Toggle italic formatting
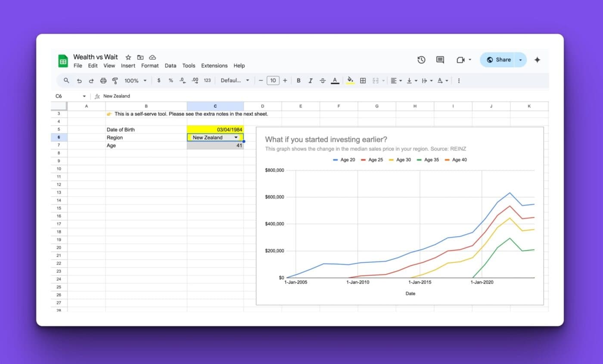Screen dimensions: 603x364 [310, 80]
